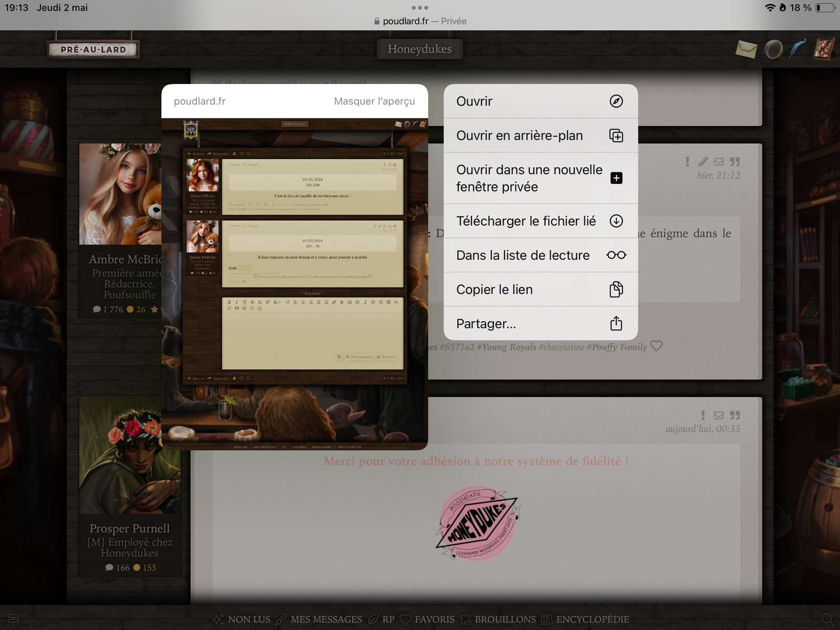
Task: Open the 'Partager...' share option
Action: coord(540,323)
